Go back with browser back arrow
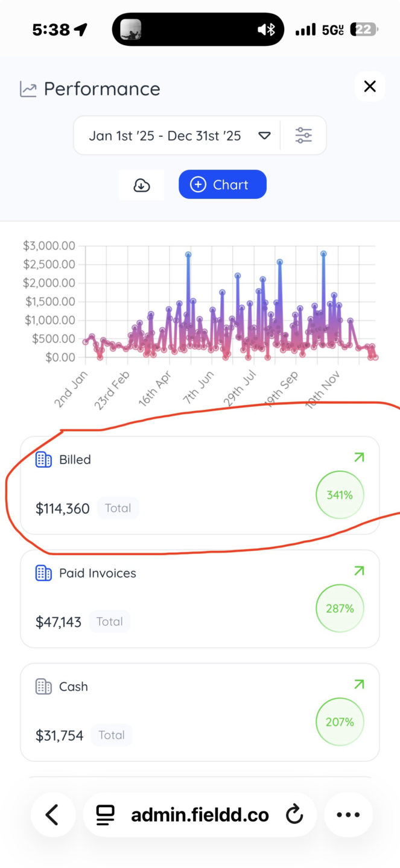This screenshot has height=868, width=400. click(x=52, y=815)
